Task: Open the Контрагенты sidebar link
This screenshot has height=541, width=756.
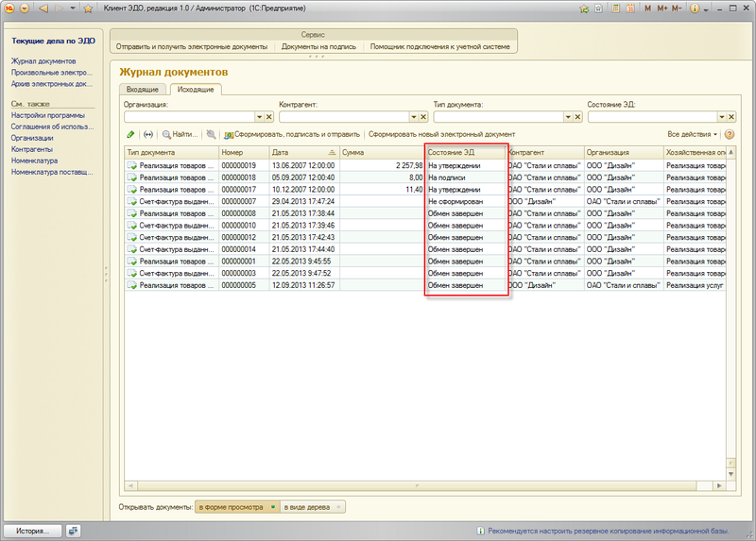Action: 32,149
